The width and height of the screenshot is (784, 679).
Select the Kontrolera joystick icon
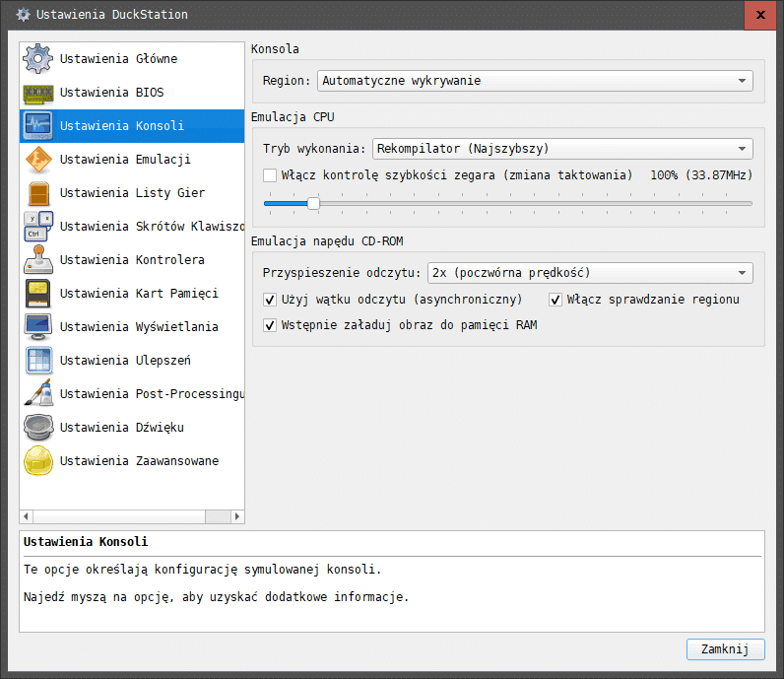(x=38, y=260)
